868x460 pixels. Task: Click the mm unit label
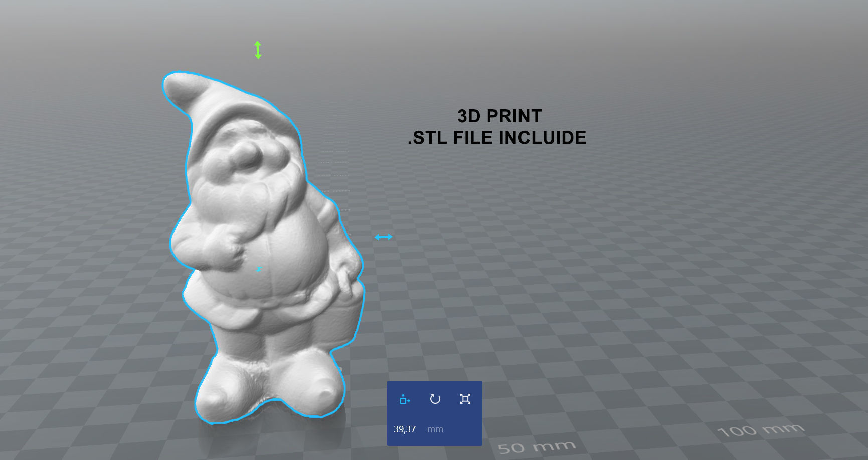[435, 429]
